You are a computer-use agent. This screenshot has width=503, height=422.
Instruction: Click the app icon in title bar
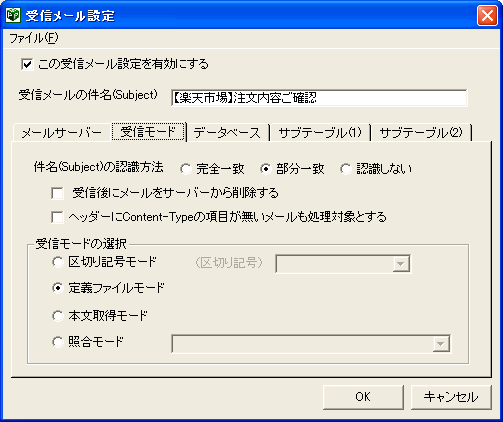coord(13,15)
